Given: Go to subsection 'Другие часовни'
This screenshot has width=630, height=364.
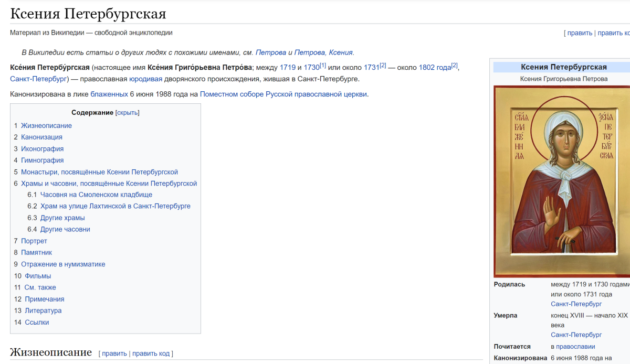Looking at the screenshot, I should click(x=65, y=230).
